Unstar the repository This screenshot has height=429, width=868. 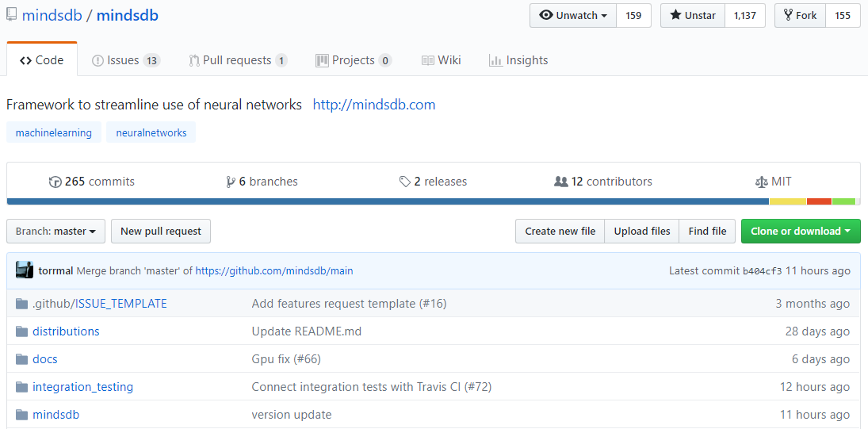693,16
